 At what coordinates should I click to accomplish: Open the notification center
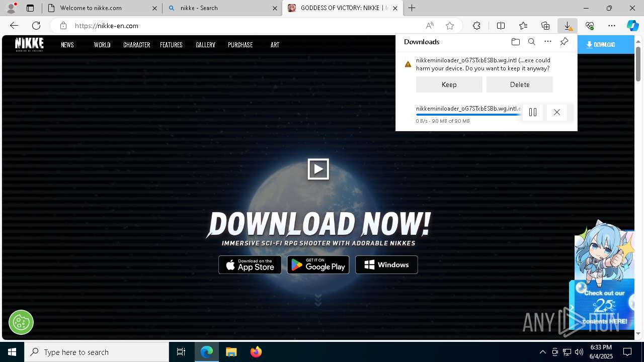(627, 352)
